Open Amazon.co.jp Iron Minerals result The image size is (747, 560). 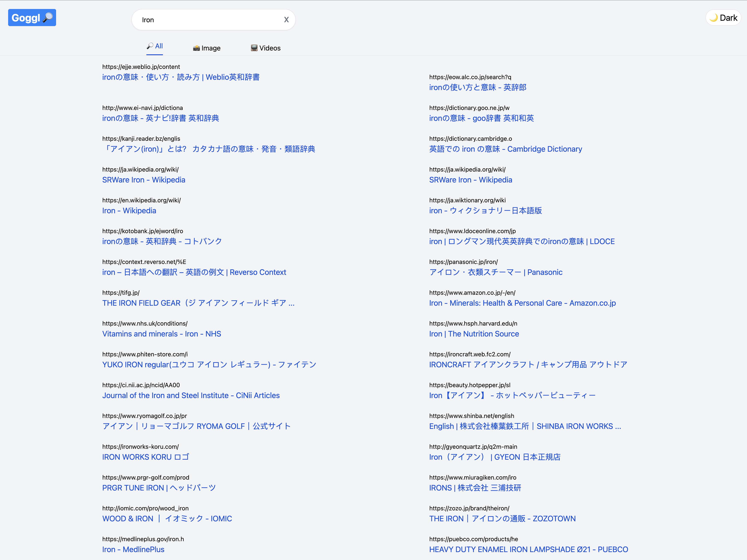tap(522, 303)
